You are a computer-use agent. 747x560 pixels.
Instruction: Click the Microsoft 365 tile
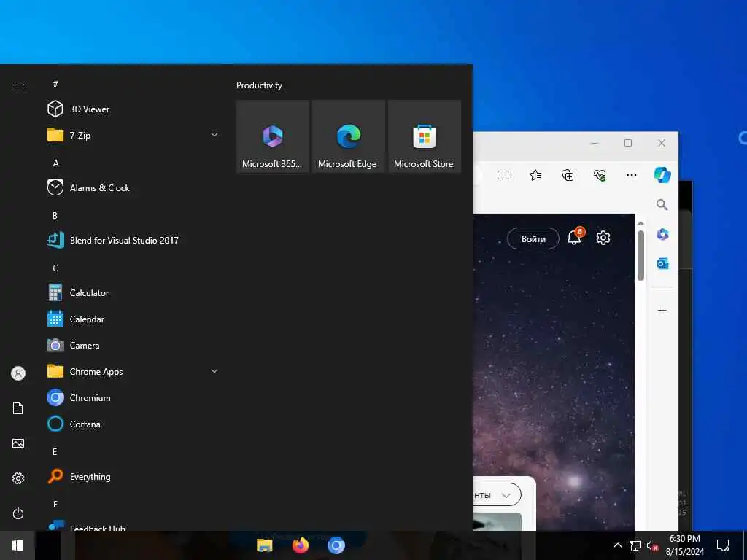273,136
